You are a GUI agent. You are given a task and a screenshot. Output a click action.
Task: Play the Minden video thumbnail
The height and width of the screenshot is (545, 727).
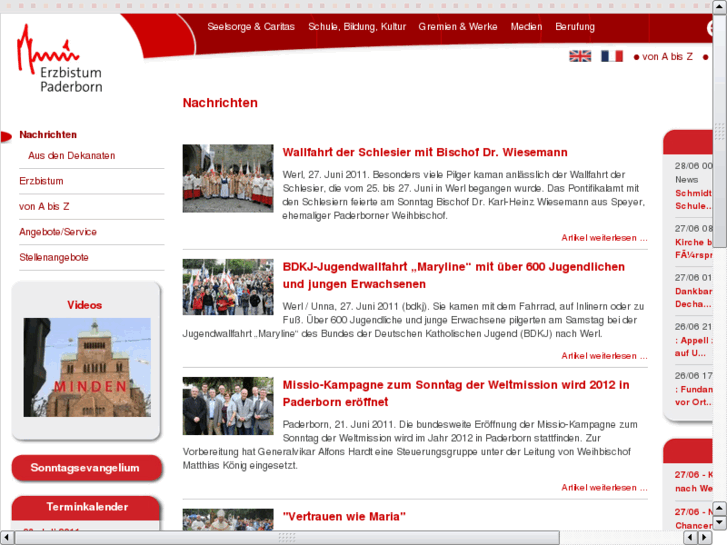(x=87, y=367)
